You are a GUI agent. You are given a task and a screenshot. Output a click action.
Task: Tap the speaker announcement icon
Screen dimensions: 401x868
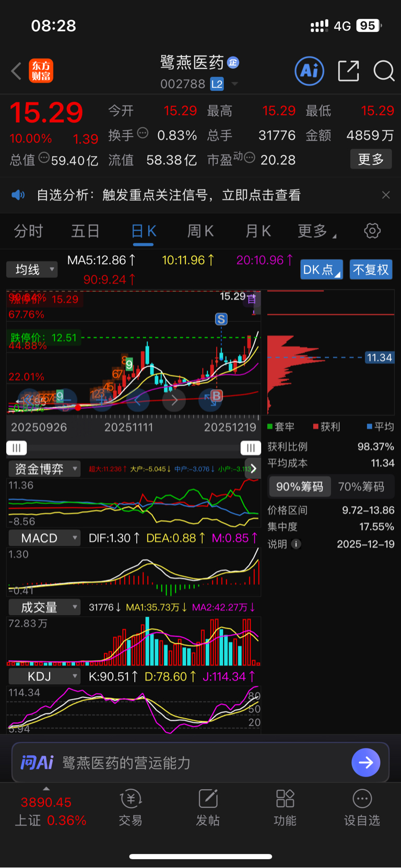click(x=18, y=195)
